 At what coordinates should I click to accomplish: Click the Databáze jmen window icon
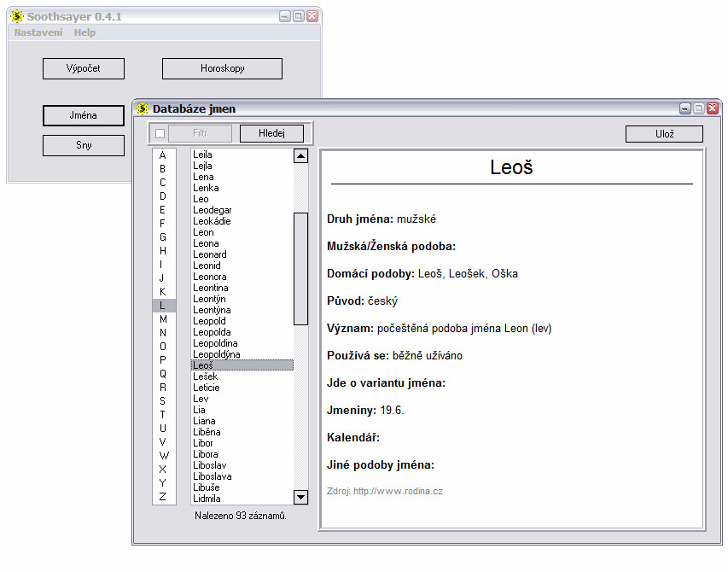[142, 108]
